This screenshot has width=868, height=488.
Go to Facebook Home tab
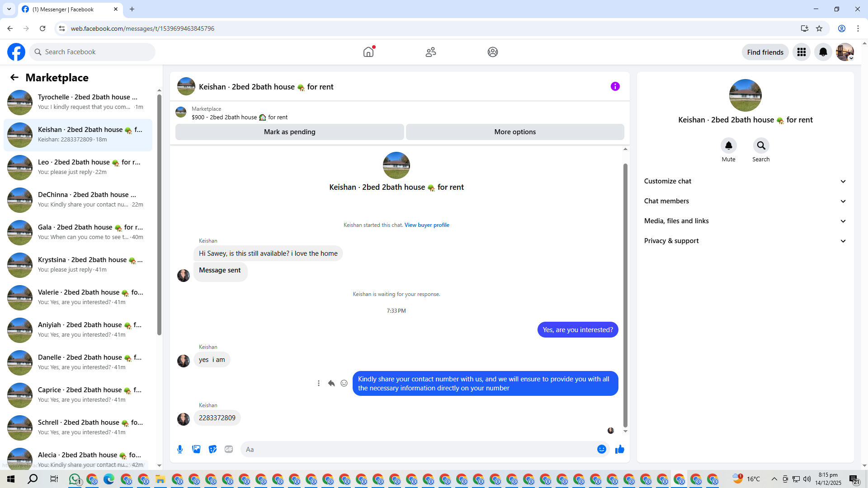tap(368, 52)
